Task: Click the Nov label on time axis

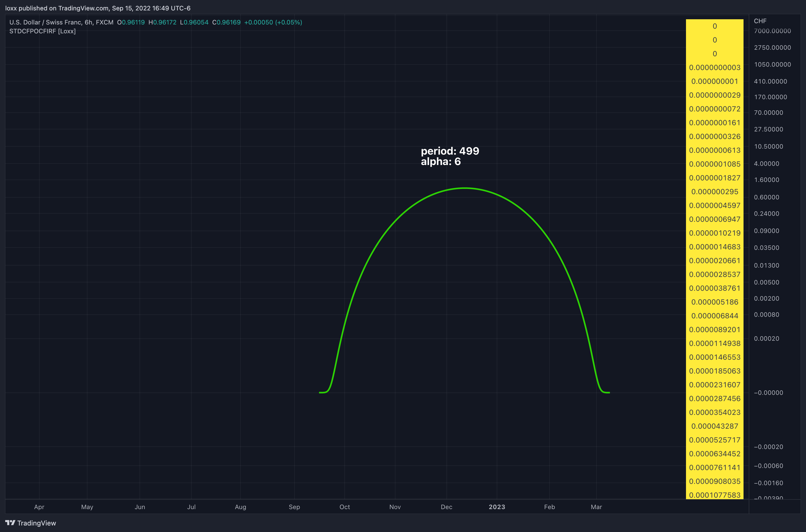Action: point(395,507)
